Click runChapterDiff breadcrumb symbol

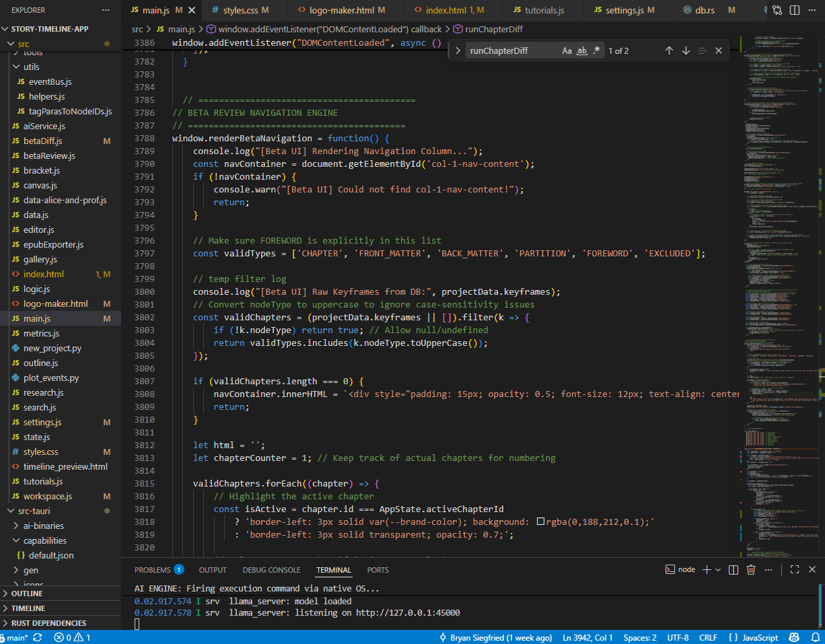(x=488, y=29)
